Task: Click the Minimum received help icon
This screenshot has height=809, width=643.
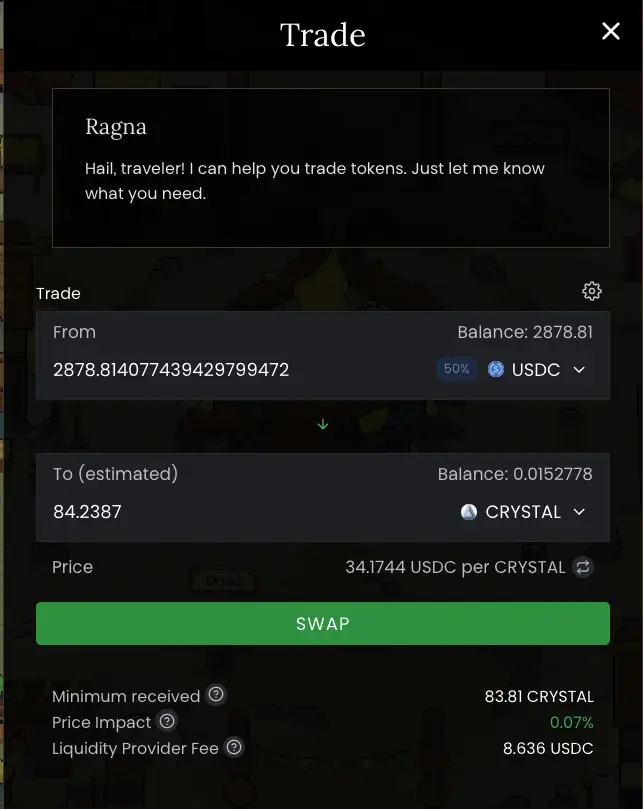Action: tap(215, 696)
